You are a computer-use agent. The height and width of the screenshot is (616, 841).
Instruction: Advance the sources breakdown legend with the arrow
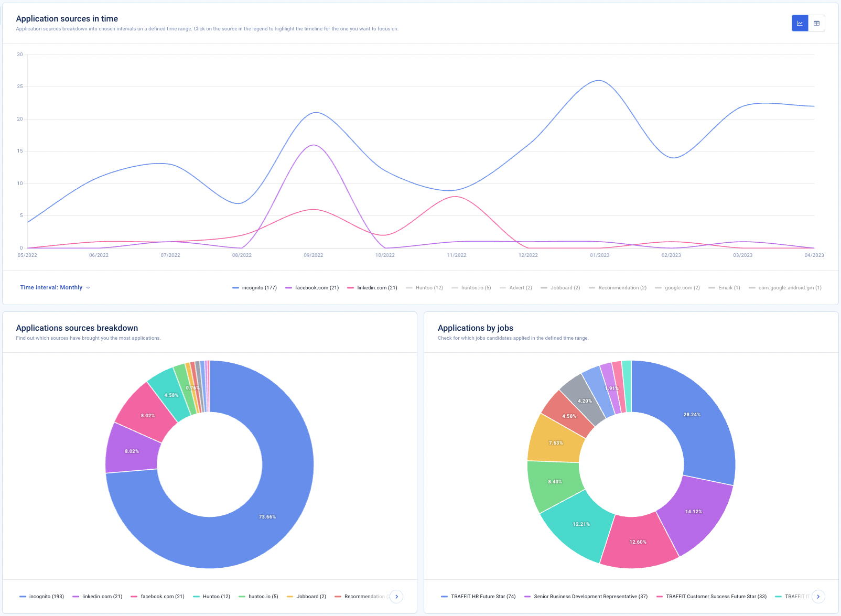coord(397,597)
